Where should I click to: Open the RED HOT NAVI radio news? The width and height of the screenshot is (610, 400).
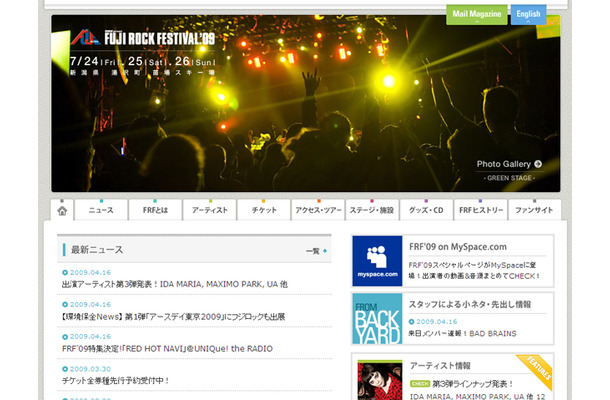click(x=167, y=349)
